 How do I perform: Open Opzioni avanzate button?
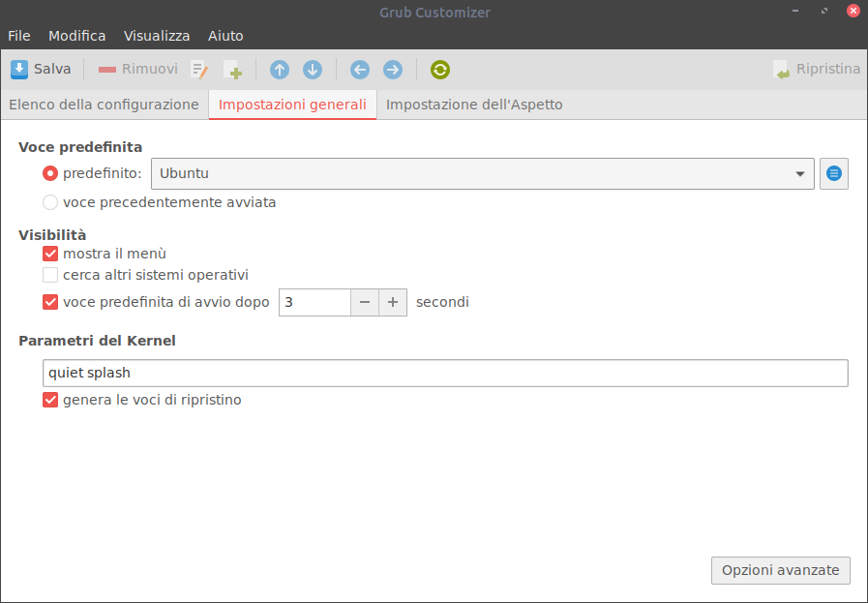781,570
